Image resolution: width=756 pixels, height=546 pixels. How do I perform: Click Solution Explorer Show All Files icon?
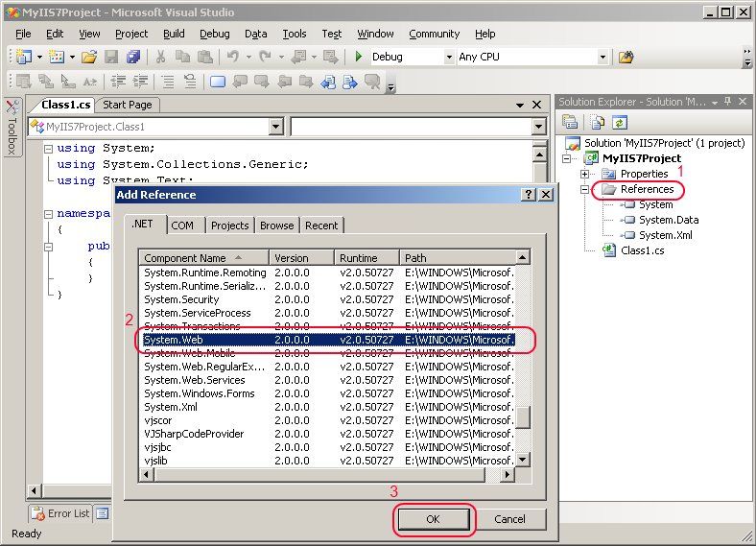click(x=598, y=123)
